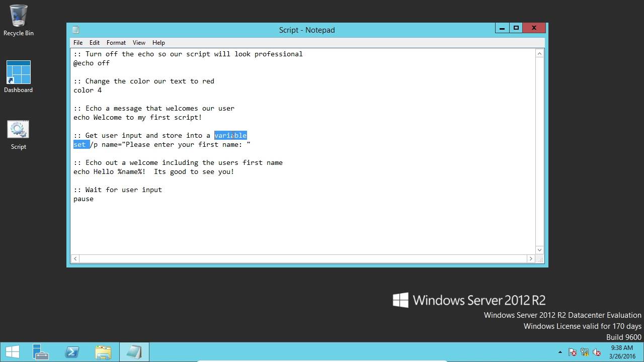The image size is (644, 362).
Task: Open the muted volume tray icon
Action: [597, 352]
